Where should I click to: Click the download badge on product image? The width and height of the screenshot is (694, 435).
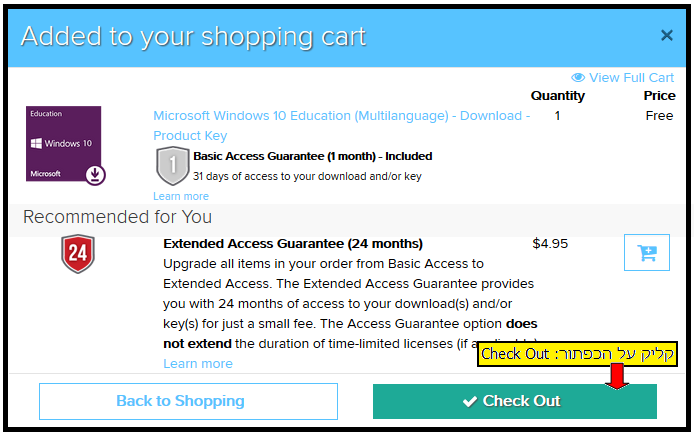pyautogui.click(x=95, y=175)
